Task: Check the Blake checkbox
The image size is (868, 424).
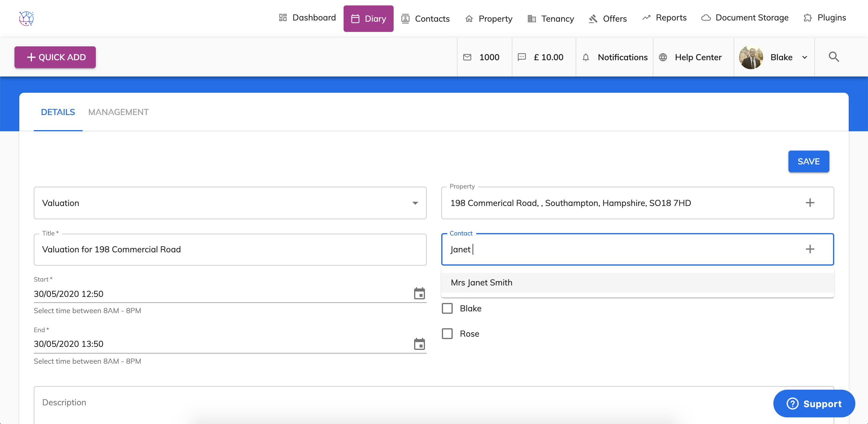Action: pyautogui.click(x=447, y=308)
